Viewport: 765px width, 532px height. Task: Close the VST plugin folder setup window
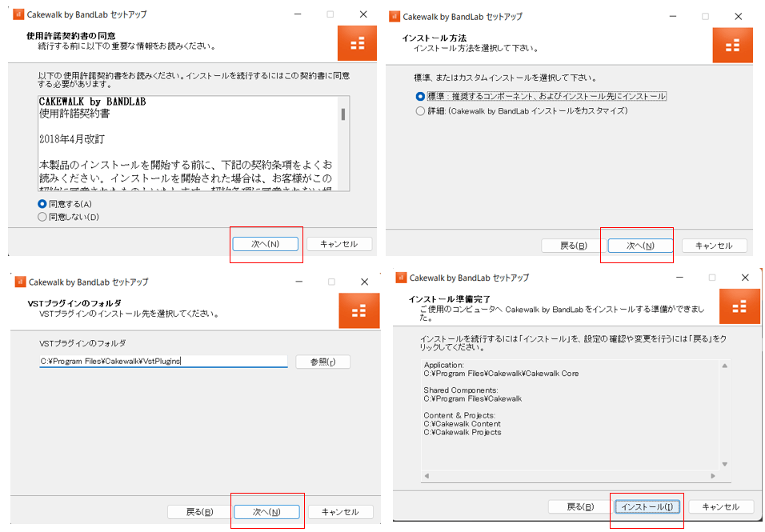point(364,282)
